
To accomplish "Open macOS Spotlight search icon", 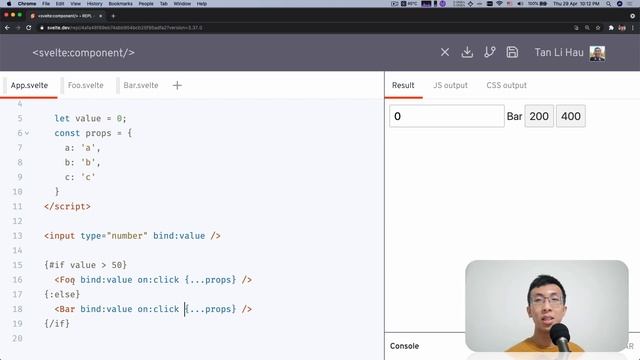I will [609, 4].
